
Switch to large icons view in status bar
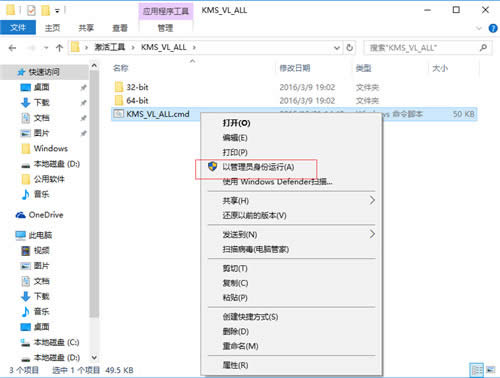(x=490, y=370)
